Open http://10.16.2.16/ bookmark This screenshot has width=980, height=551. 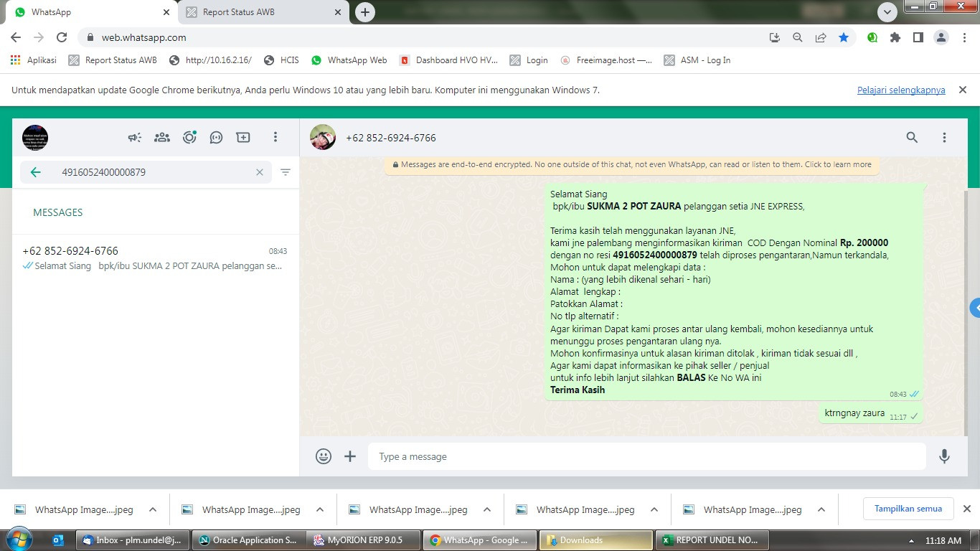[210, 60]
